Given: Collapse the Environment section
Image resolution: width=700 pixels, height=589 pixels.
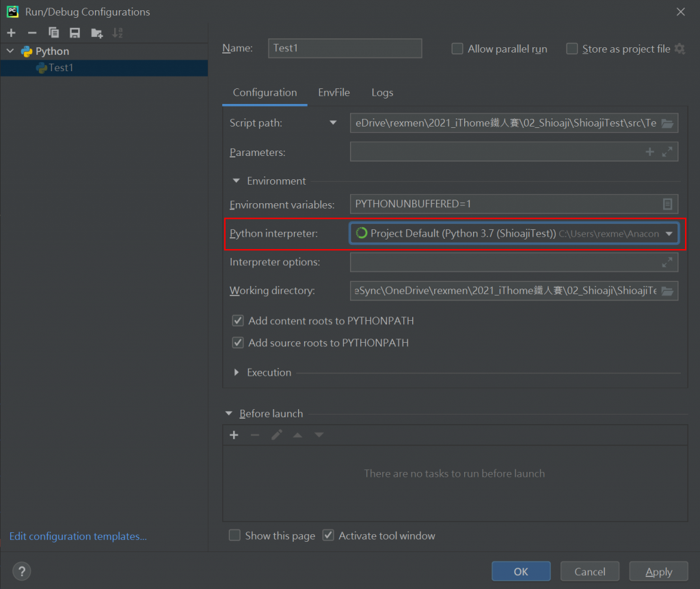Looking at the screenshot, I should click(236, 181).
